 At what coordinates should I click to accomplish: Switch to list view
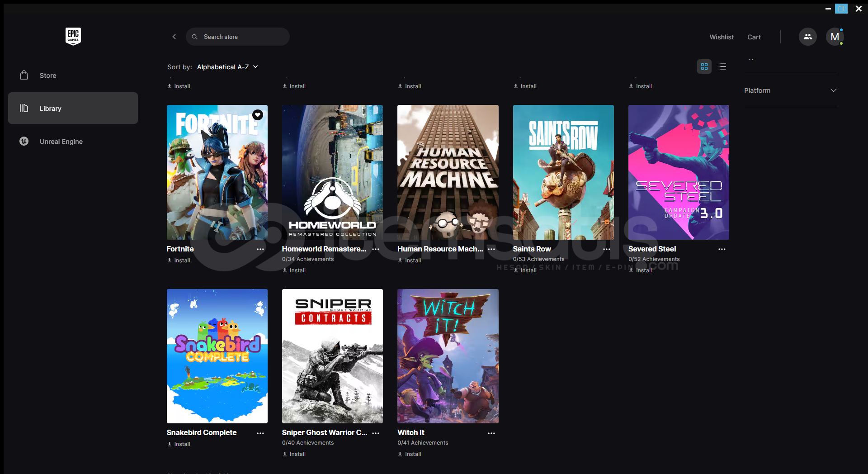click(x=722, y=66)
